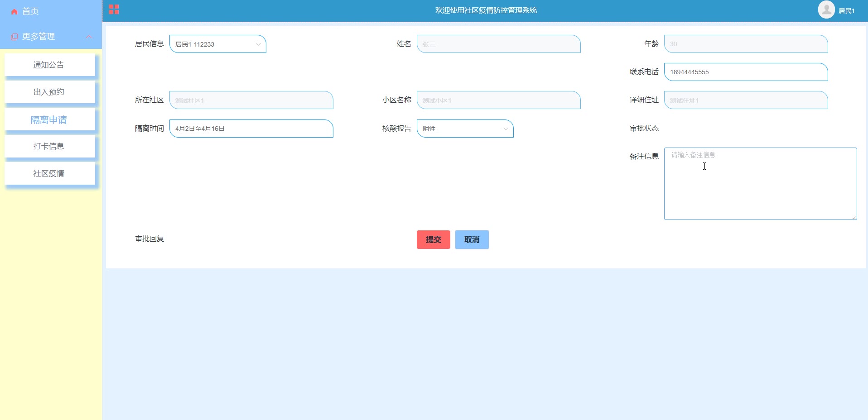Open the 核酸报告 dropdown
868x420 pixels.
click(465, 129)
